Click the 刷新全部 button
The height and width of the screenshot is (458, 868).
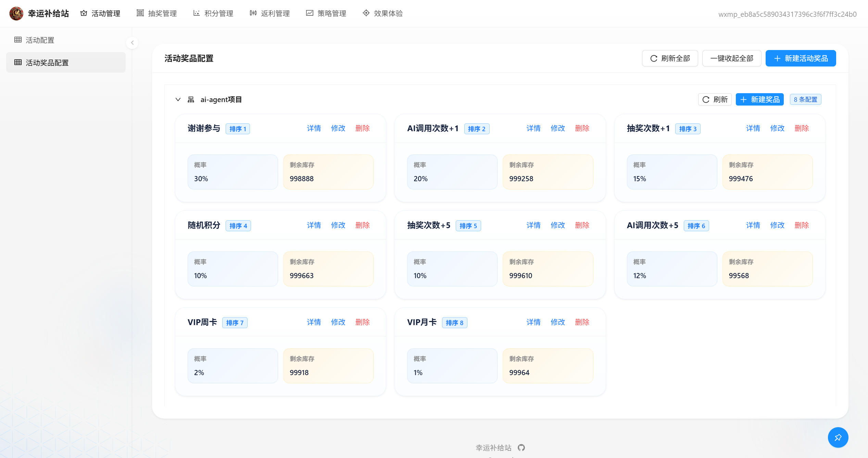(x=670, y=59)
